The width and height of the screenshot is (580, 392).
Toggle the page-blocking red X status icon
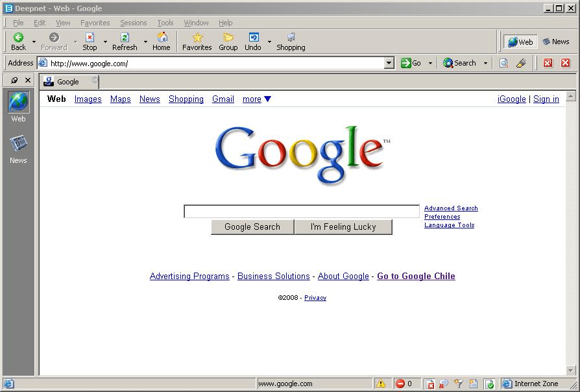click(x=429, y=384)
